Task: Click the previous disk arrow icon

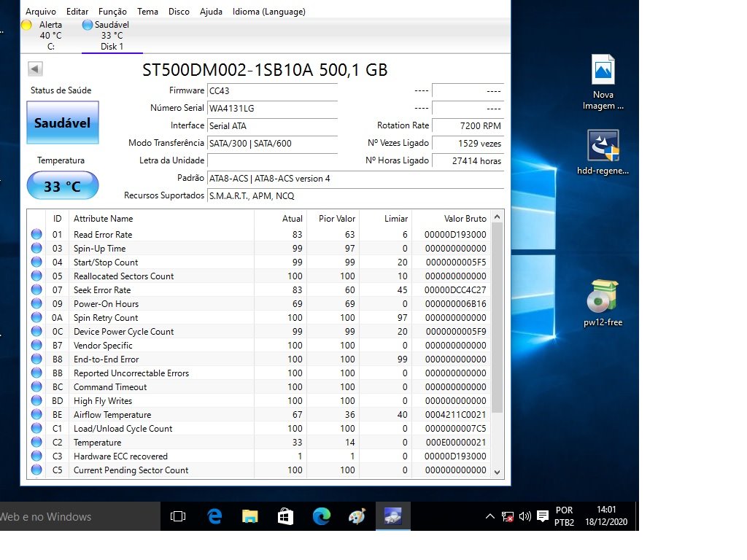Action: click(35, 69)
